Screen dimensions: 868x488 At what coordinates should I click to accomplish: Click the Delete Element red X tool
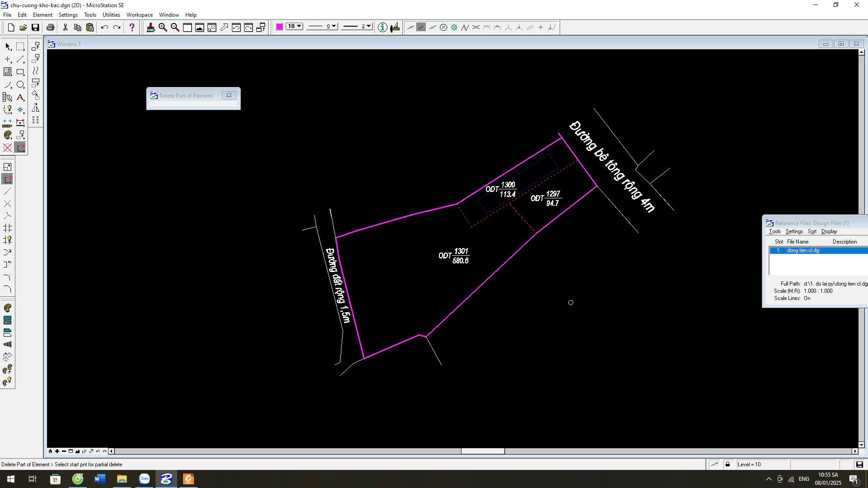pyautogui.click(x=7, y=148)
